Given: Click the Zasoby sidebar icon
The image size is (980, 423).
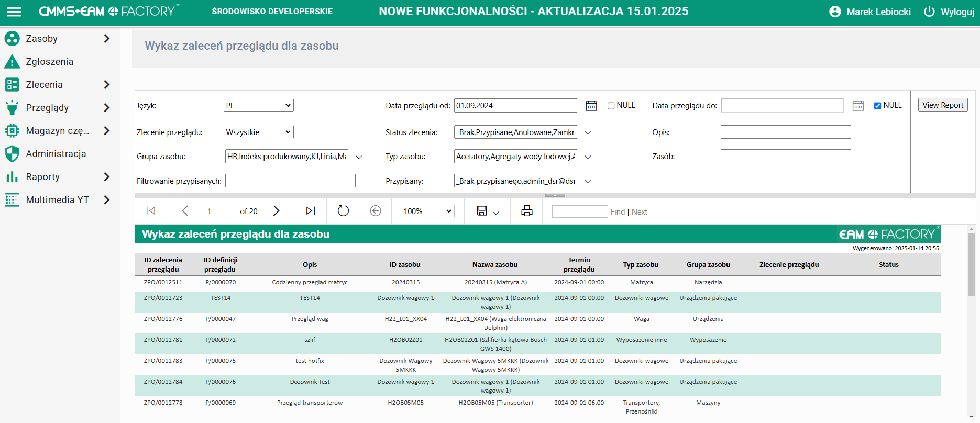Looking at the screenshot, I should pyautogui.click(x=12, y=38).
